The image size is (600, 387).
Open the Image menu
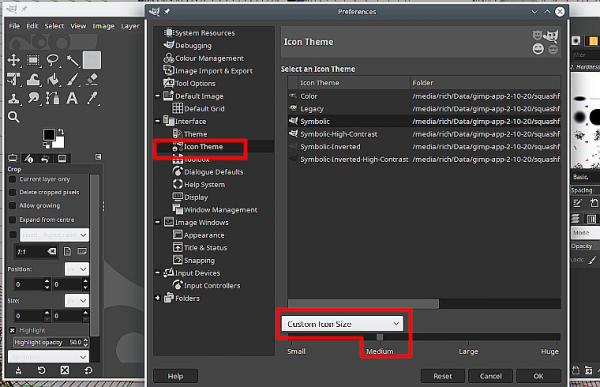click(x=103, y=26)
